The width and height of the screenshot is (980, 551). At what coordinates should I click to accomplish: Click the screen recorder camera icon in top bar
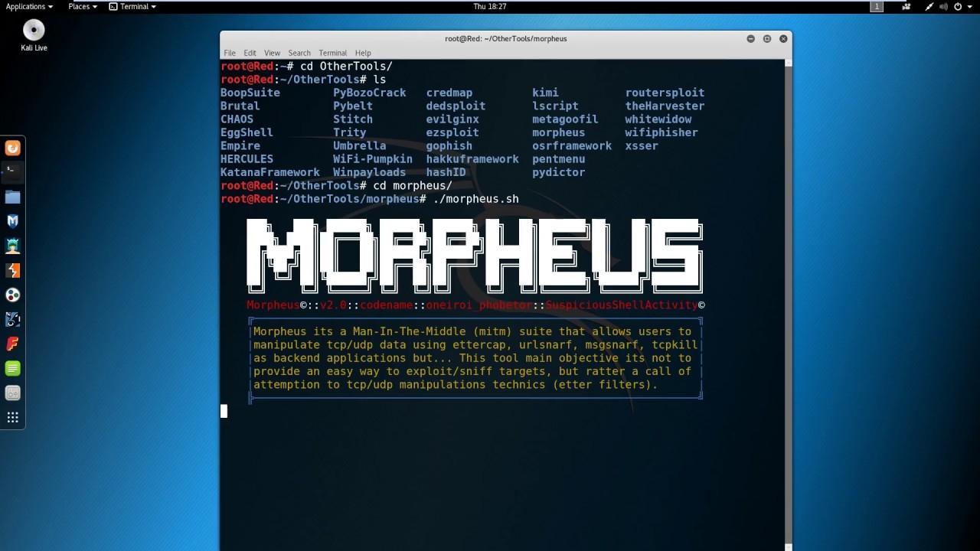point(906,6)
